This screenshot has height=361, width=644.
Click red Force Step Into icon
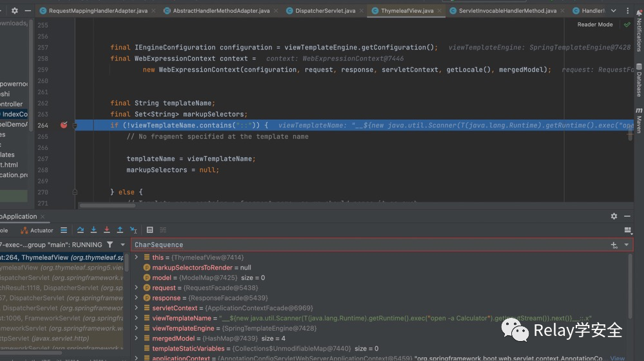107,230
